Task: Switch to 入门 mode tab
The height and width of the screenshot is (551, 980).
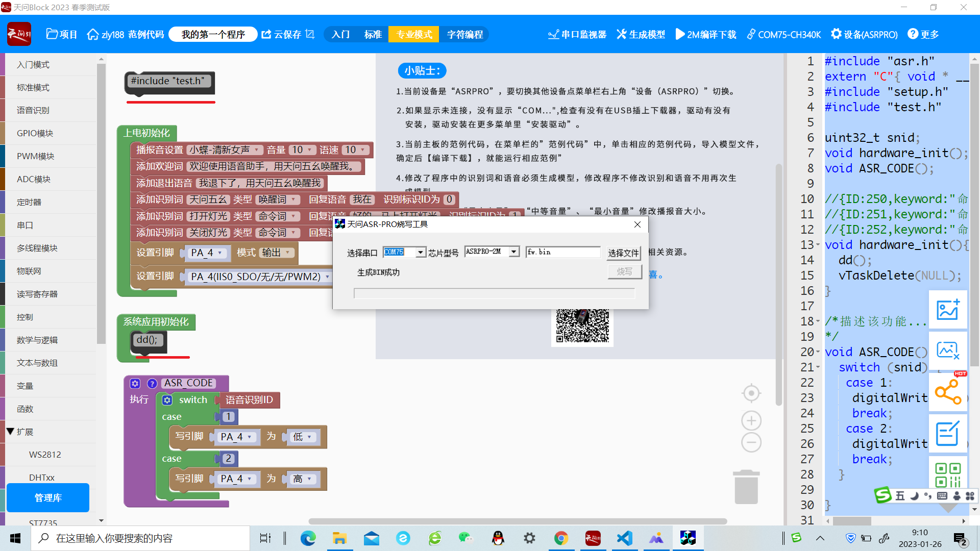Action: click(340, 34)
